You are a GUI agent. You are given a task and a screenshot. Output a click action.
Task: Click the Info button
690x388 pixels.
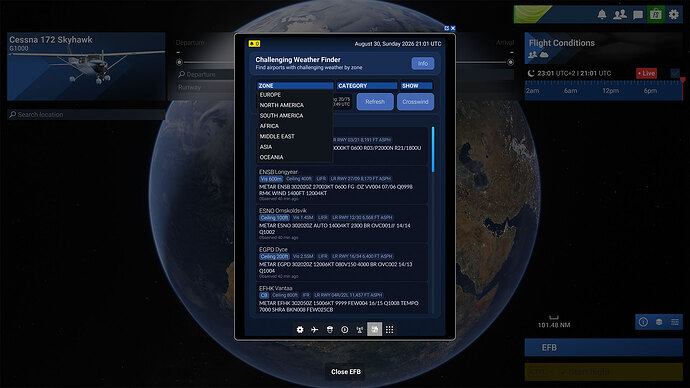pos(423,63)
